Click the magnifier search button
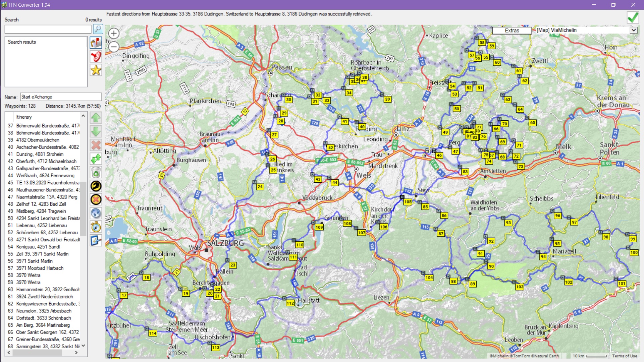The image size is (644, 362). pyautogui.click(x=98, y=29)
